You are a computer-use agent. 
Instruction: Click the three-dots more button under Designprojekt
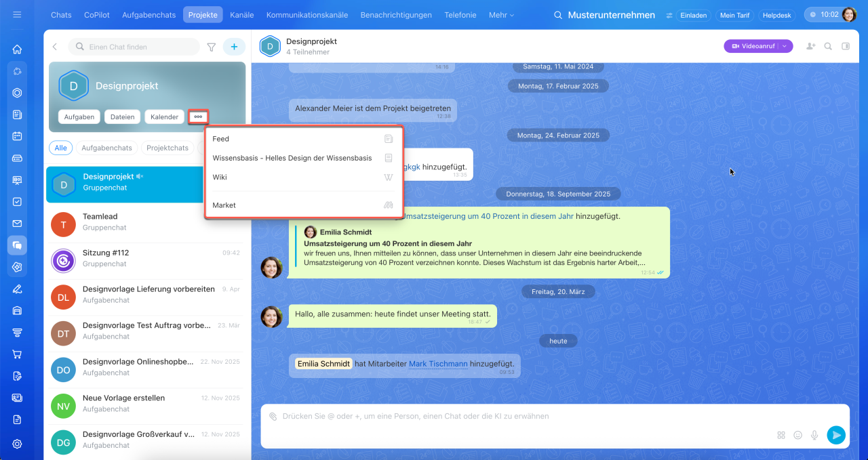point(198,117)
